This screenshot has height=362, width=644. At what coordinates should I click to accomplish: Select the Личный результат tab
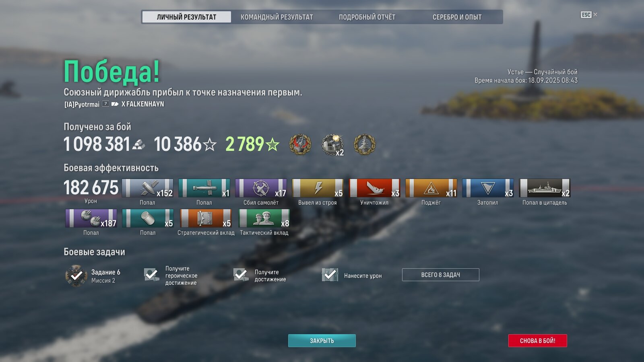(186, 17)
